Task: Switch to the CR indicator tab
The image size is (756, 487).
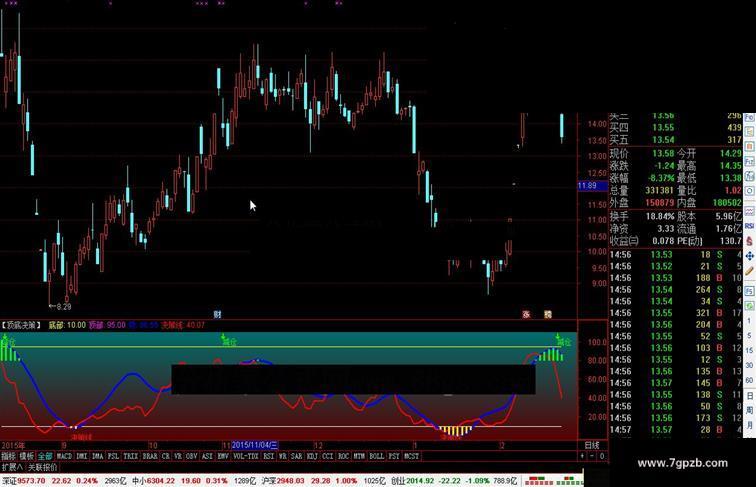Action: (x=166, y=456)
